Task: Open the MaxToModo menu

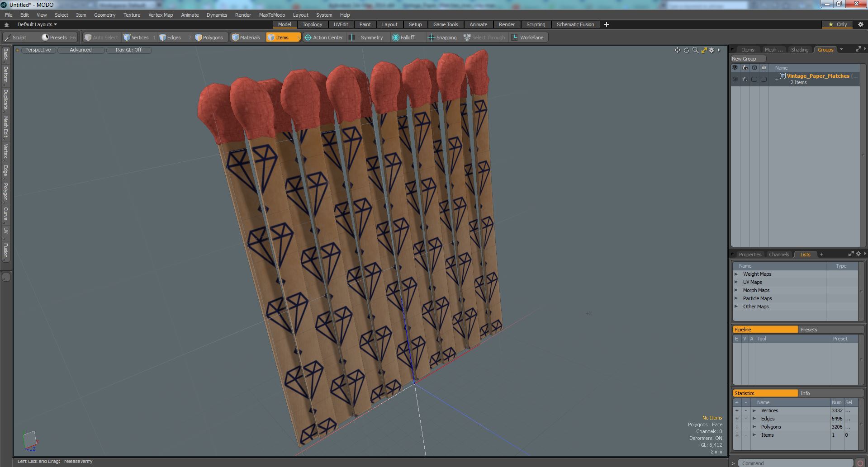Action: tap(272, 15)
